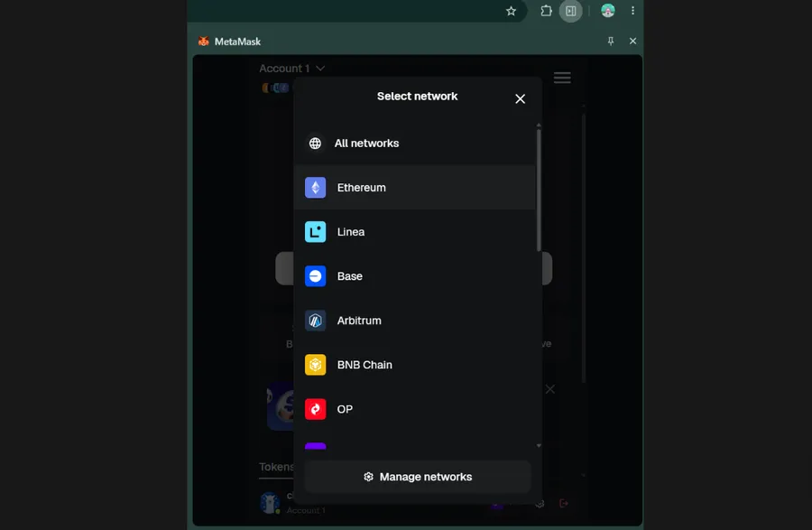Click the Linea logo icon
The height and width of the screenshot is (530, 812).
click(316, 232)
